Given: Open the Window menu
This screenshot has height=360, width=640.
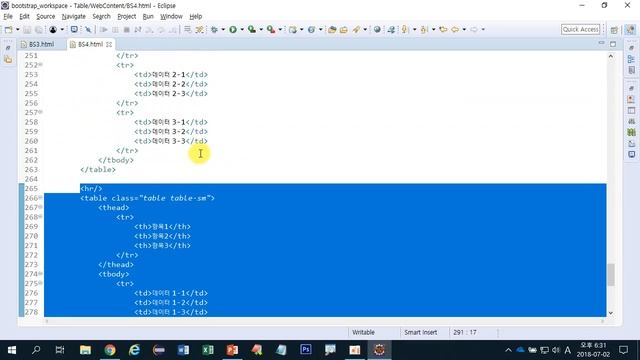Looking at the screenshot, I should 171,16.
